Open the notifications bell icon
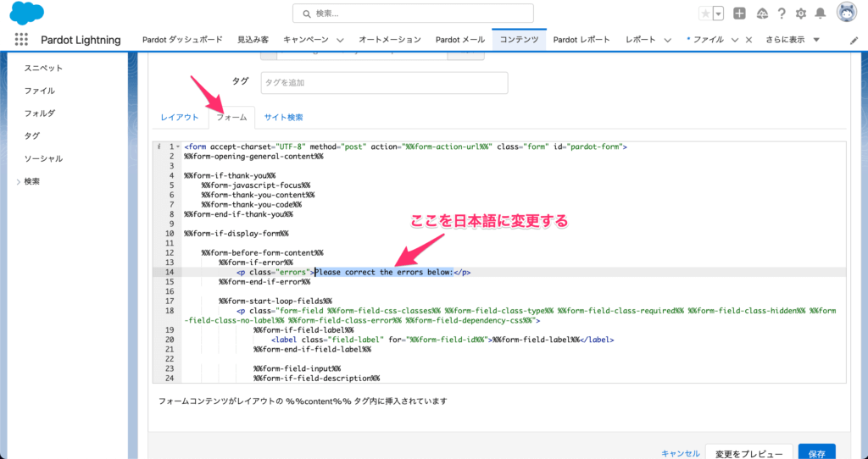The height and width of the screenshot is (459, 868). pyautogui.click(x=821, y=14)
